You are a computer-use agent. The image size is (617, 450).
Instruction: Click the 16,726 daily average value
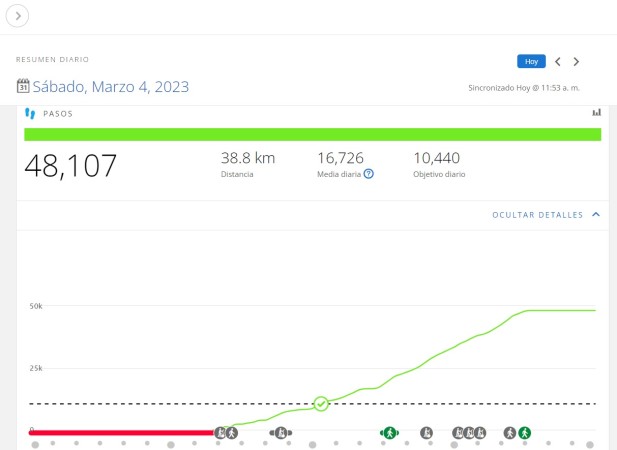click(x=340, y=158)
